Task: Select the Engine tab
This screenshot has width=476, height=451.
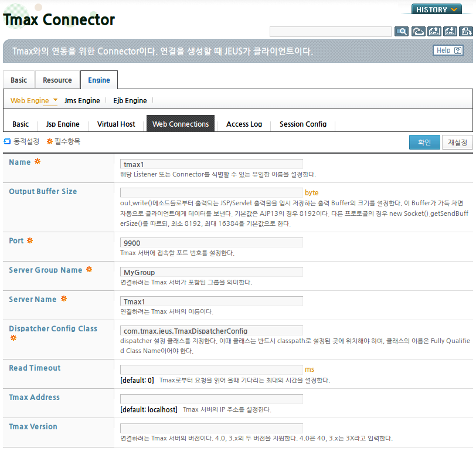Action: coord(99,80)
